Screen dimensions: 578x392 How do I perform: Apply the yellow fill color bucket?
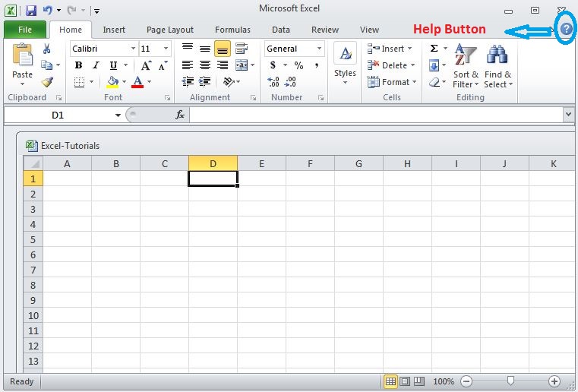112,82
